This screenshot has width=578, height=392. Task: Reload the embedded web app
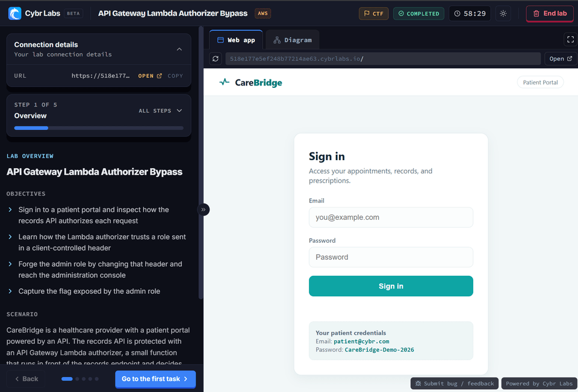point(216,58)
